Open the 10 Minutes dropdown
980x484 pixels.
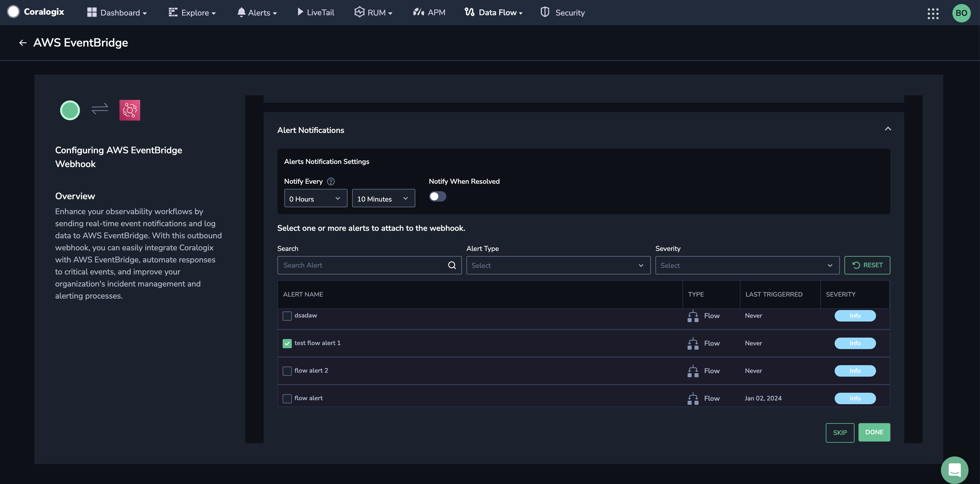pos(383,198)
